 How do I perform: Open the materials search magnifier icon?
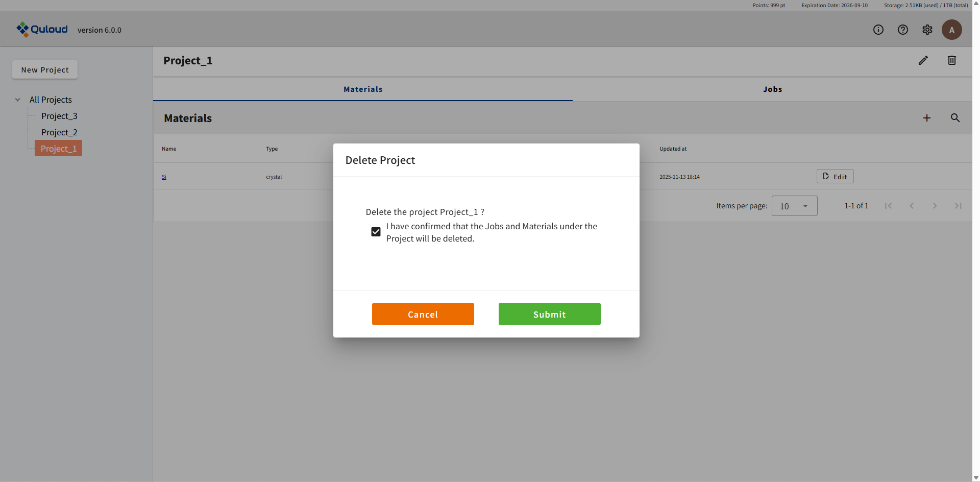[x=955, y=118]
